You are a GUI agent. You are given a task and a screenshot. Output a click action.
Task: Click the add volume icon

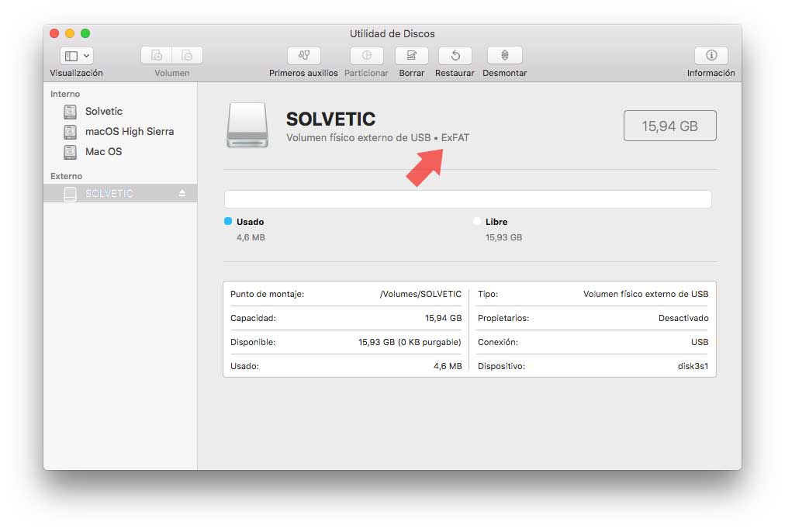click(x=157, y=55)
